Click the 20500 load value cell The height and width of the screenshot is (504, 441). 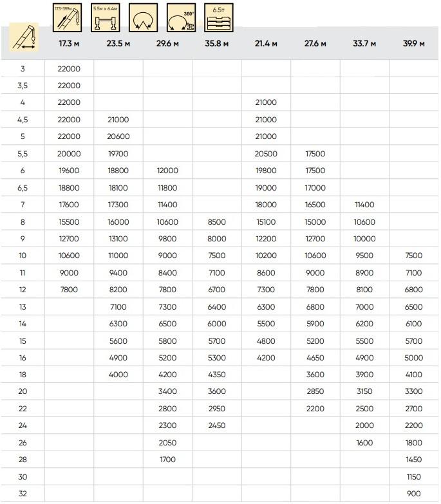pyautogui.click(x=266, y=154)
